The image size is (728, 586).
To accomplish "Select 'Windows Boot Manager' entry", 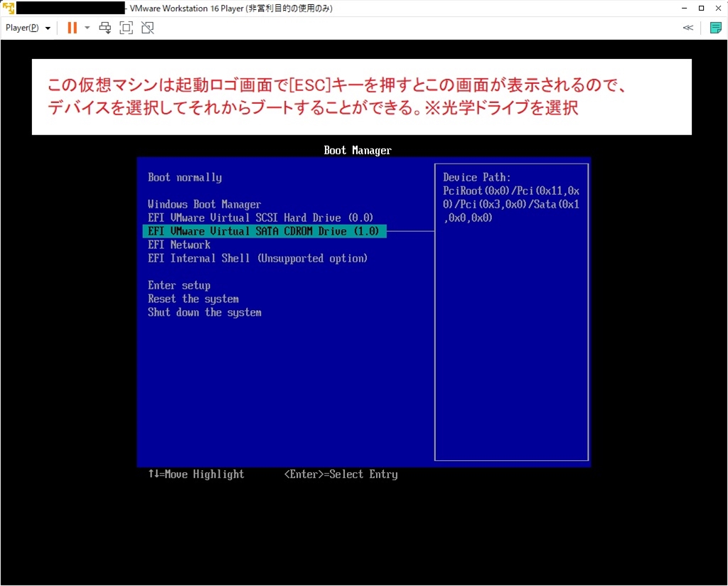I will (204, 204).
